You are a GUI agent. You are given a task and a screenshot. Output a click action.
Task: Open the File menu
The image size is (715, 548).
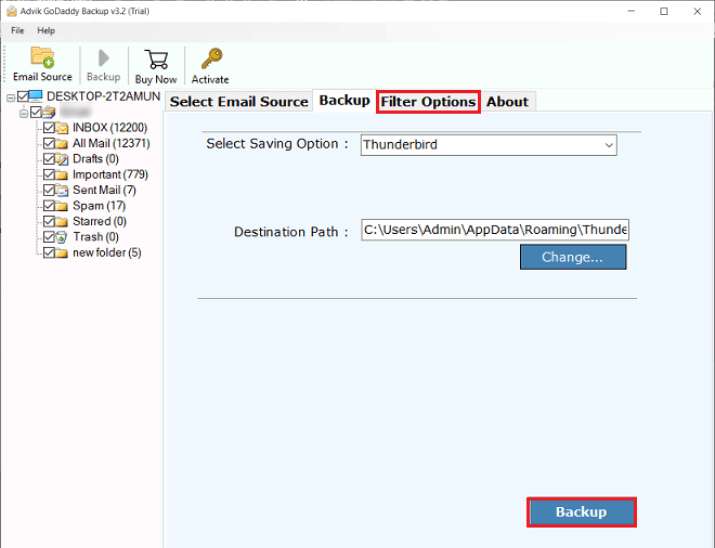pos(17,31)
